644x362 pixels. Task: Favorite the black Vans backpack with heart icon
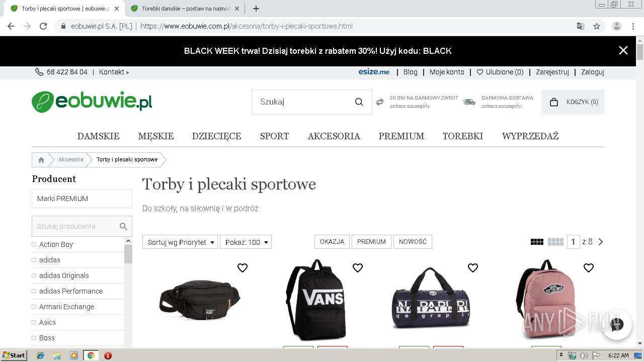point(358,268)
